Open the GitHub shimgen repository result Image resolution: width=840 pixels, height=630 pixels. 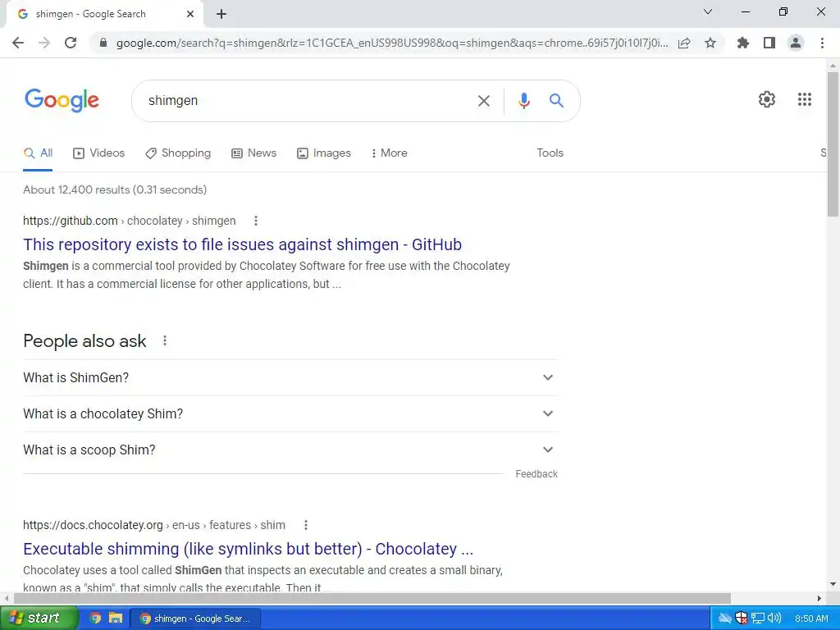point(242,244)
